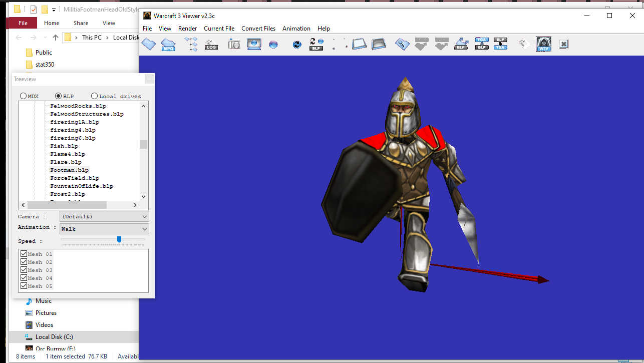644x363 pixels.
Task: Open the Animation menu
Action: tap(296, 29)
